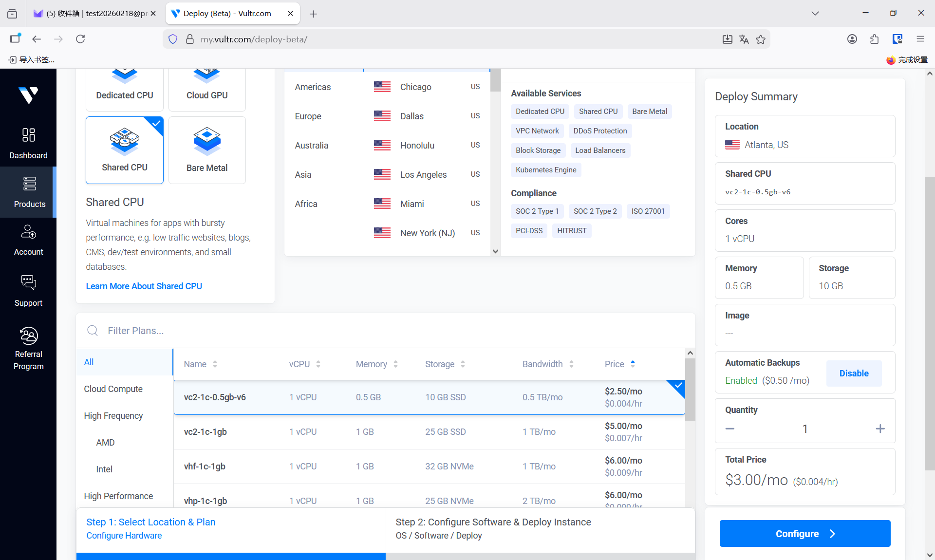Screen dimensions: 935x560
Task: Sort plans by Memory column arrows
Action: [395, 364]
